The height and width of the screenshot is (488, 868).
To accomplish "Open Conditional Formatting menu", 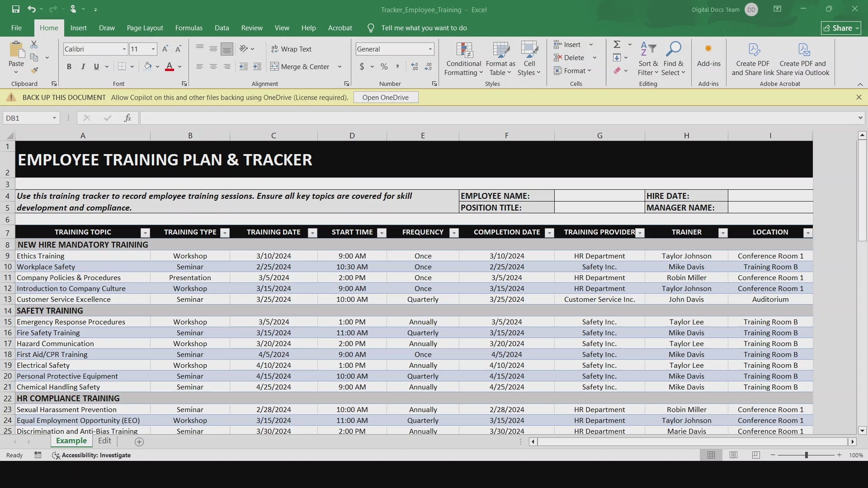I will pos(463,59).
